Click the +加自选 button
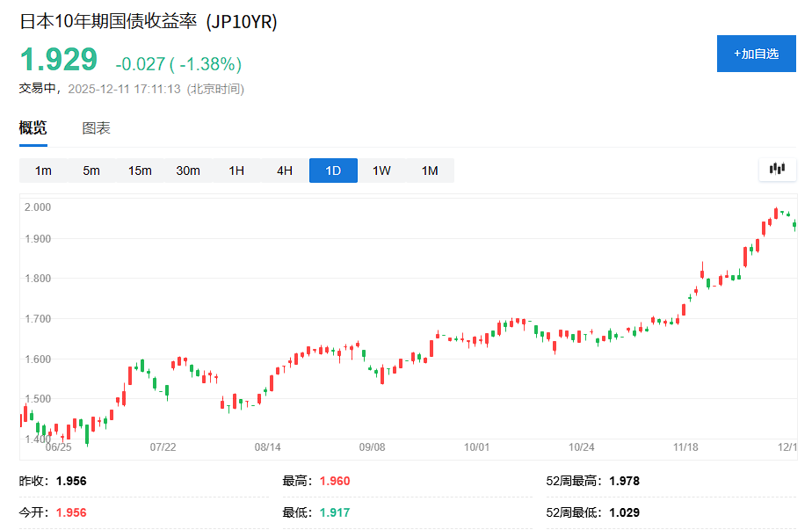The width and height of the screenshot is (812, 530). click(756, 54)
